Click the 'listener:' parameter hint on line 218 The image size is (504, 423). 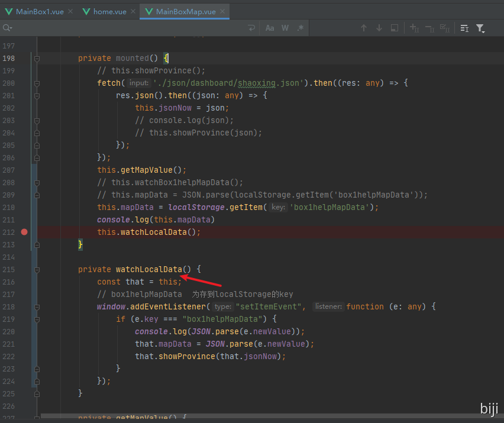[x=328, y=306]
